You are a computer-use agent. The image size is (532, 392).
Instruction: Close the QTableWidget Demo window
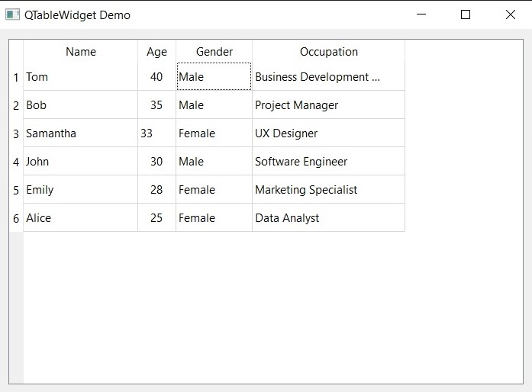click(x=511, y=14)
